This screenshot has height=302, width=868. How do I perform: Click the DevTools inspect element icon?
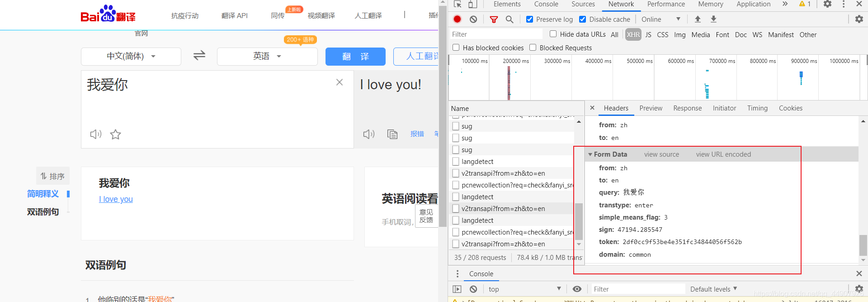pos(458,4)
